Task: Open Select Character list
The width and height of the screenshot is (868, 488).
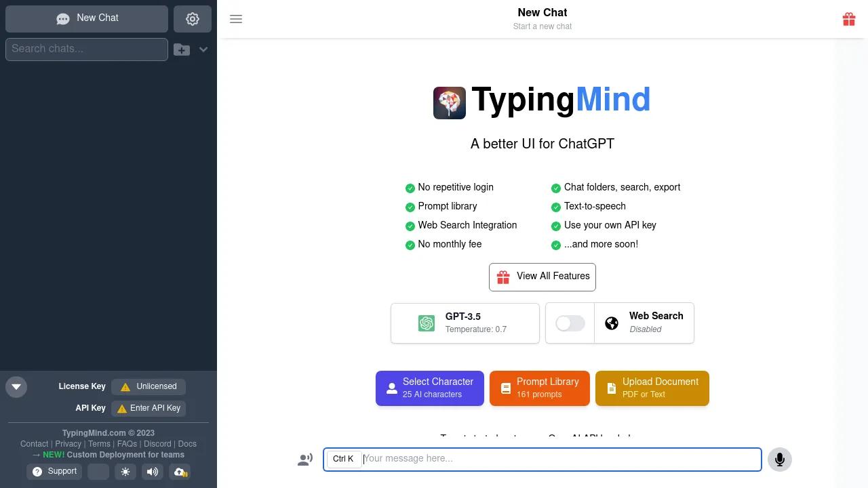Action: [430, 388]
